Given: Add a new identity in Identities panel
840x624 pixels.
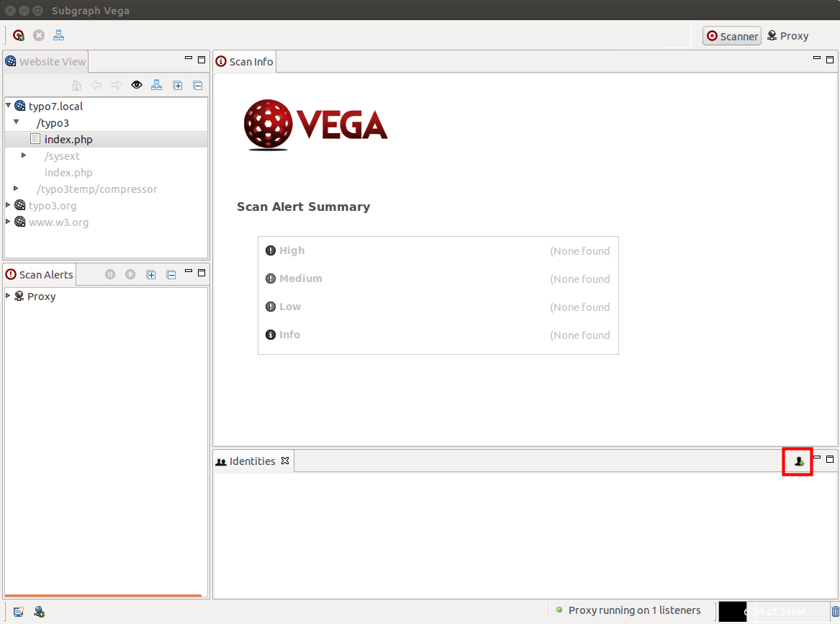Looking at the screenshot, I should pyautogui.click(x=799, y=461).
